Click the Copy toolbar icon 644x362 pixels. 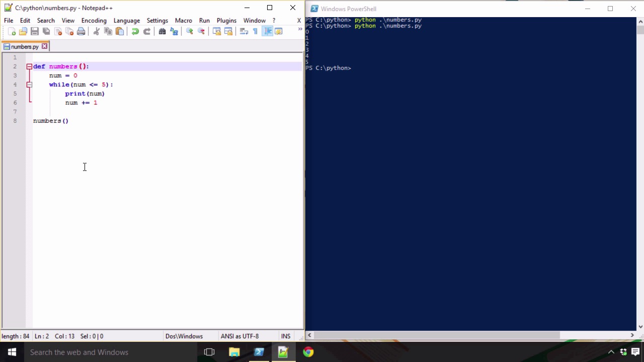click(x=108, y=31)
